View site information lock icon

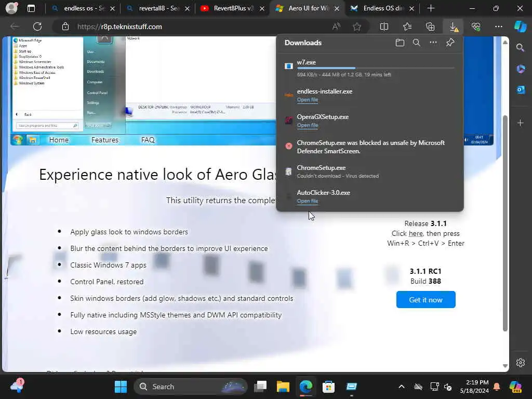click(x=65, y=26)
